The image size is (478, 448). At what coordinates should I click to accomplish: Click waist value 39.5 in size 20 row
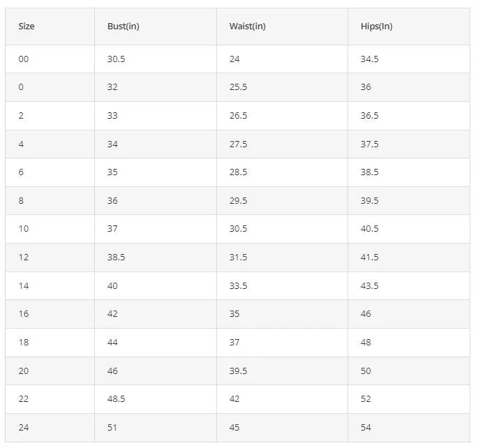238,371
